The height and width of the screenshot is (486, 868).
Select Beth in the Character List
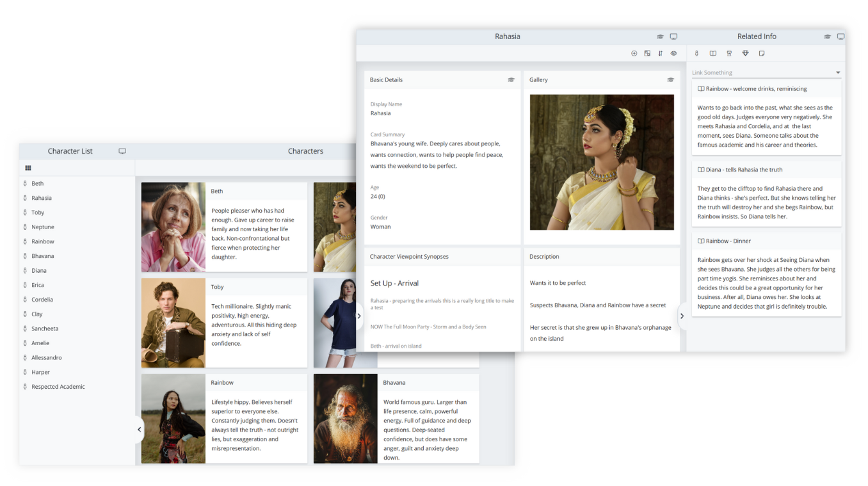point(38,184)
